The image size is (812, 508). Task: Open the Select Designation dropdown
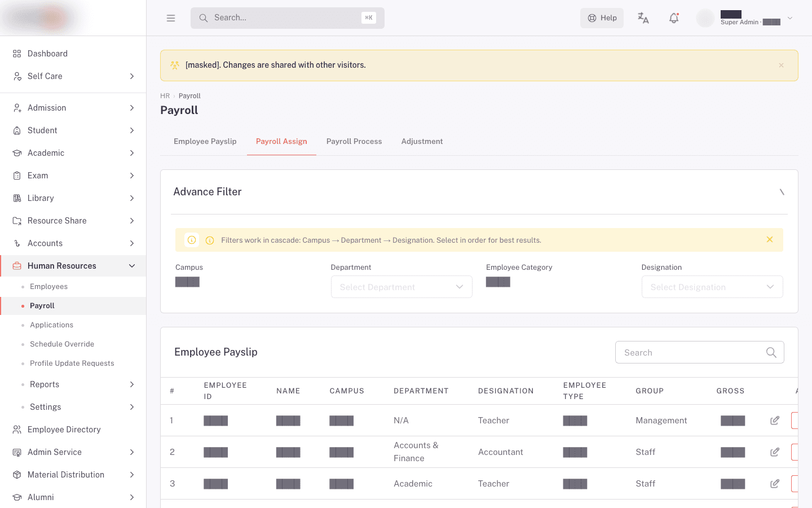pos(712,287)
